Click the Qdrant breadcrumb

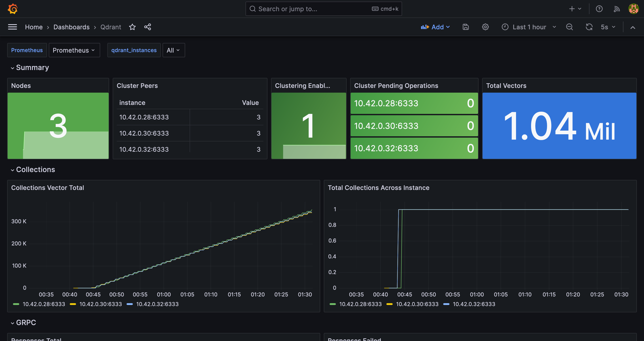(111, 27)
